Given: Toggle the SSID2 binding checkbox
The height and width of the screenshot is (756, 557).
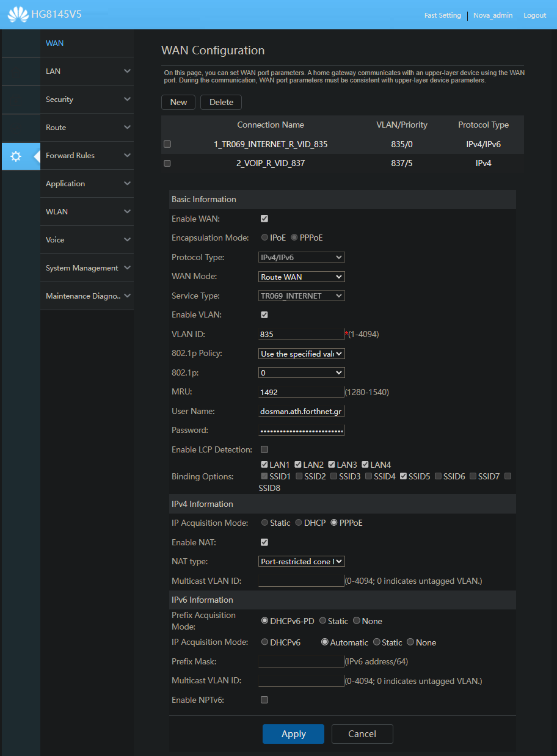Looking at the screenshot, I should (x=299, y=476).
